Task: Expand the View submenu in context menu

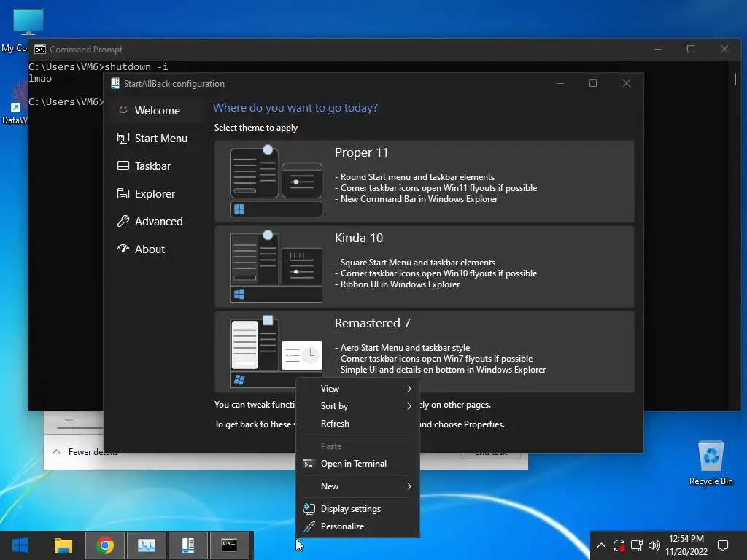Action: [x=357, y=389]
